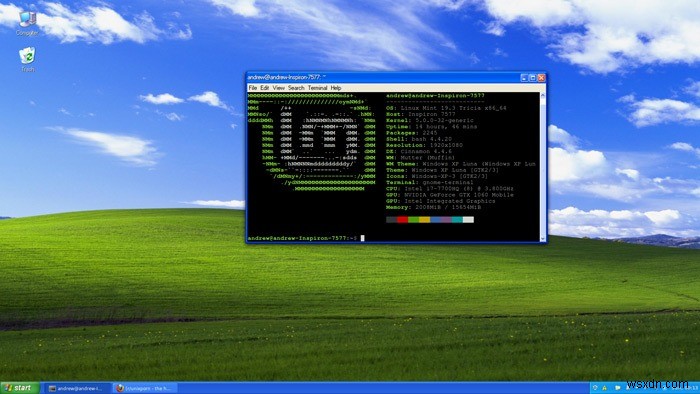
Task: Click the "Terminal: gnome-terminal" line
Action: coord(430,182)
